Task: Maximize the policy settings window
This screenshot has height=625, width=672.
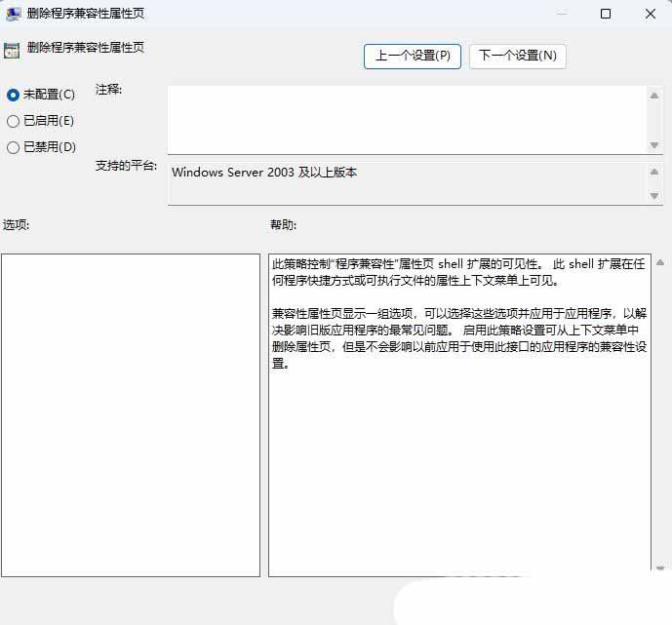Action: tap(606, 14)
